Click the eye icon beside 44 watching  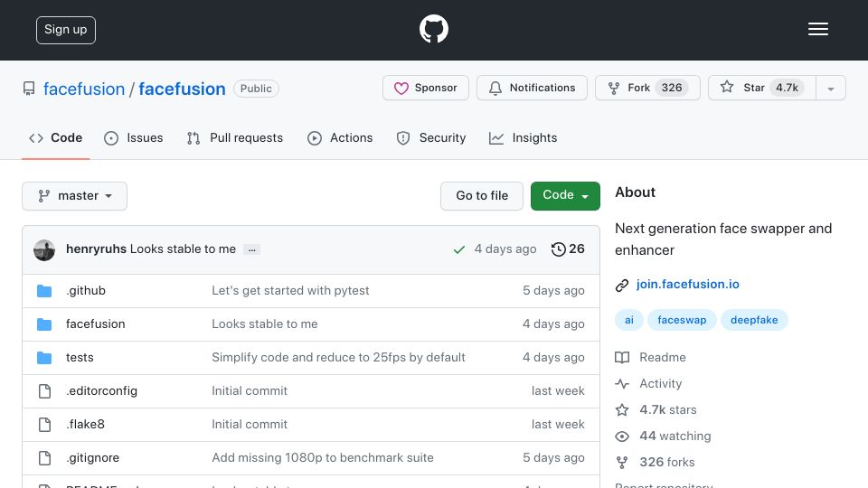coord(622,436)
